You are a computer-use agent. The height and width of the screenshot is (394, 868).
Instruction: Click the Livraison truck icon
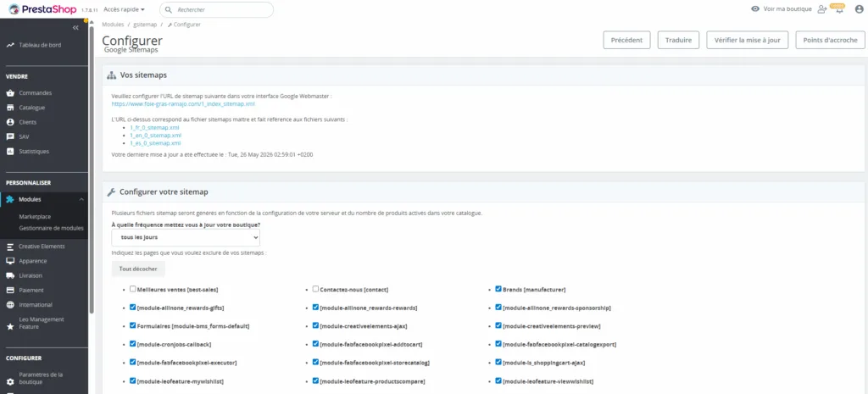coord(10,275)
